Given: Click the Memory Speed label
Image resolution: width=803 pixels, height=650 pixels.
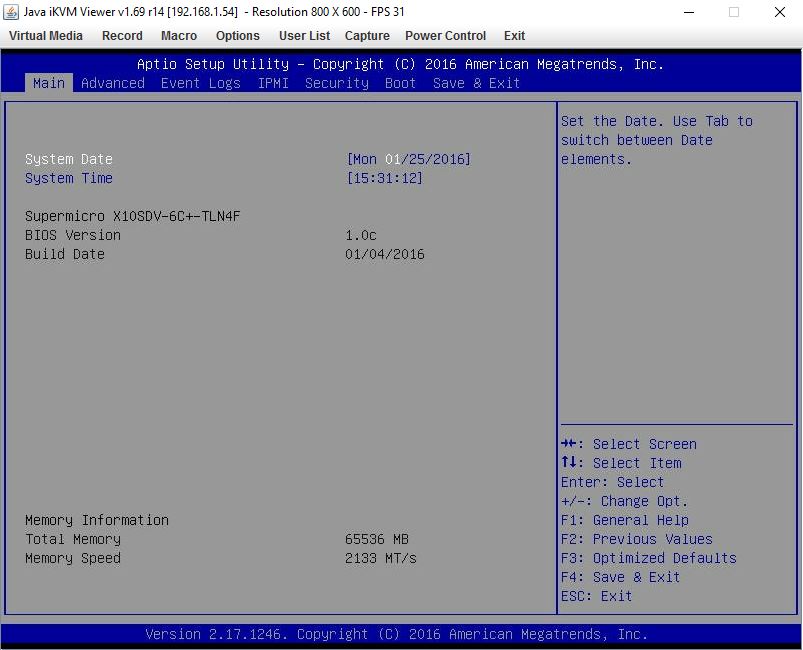Looking at the screenshot, I should pyautogui.click(x=73, y=558).
